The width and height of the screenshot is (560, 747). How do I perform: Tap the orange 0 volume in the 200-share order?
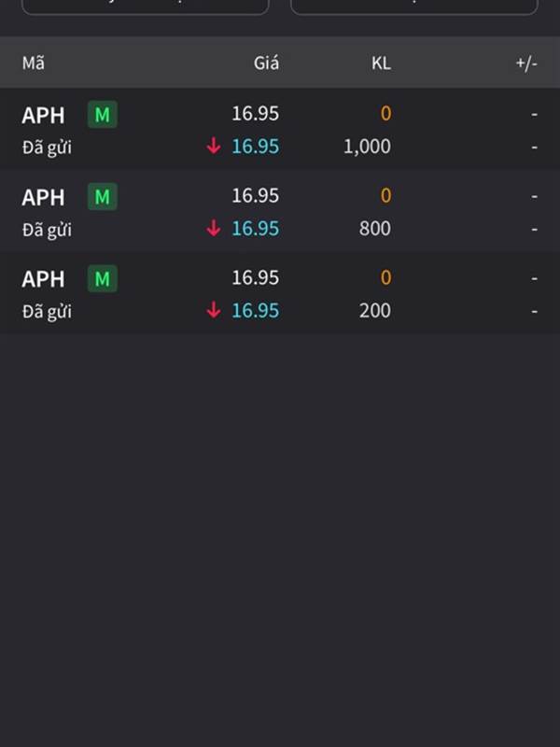click(385, 277)
